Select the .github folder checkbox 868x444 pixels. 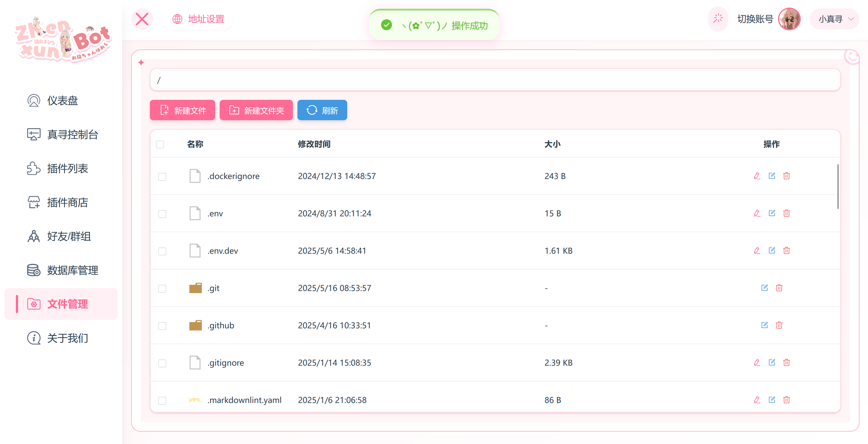click(162, 326)
